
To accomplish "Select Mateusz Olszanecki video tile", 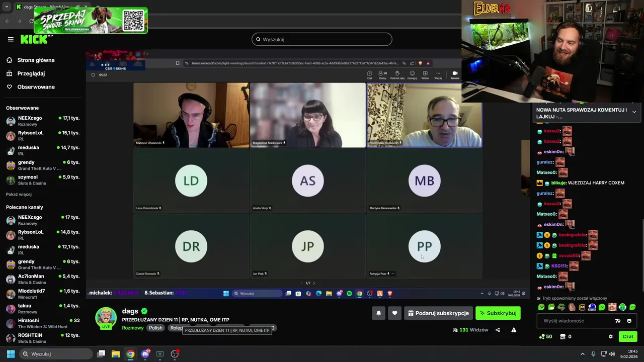I will pyautogui.click(x=191, y=115).
